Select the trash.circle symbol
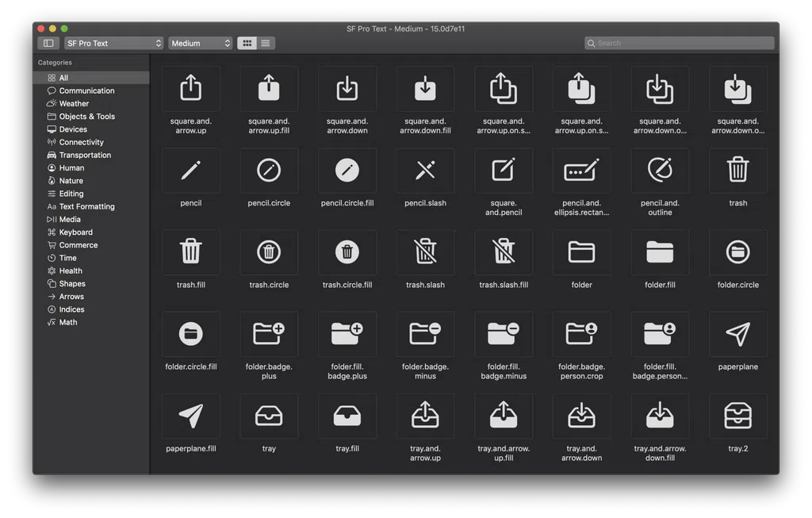Viewport: 812px width, 518px height. click(269, 252)
